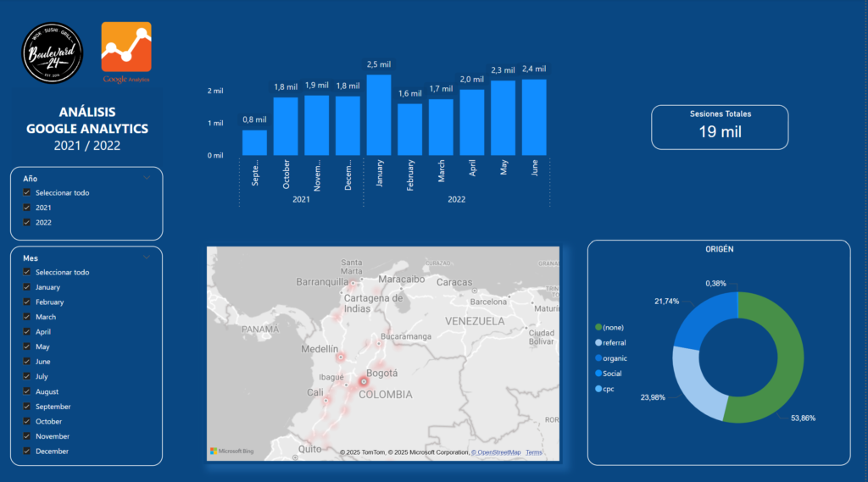Screen dimensions: 868x482
Task: Click the '0,8 mil' data label
Action: point(254,119)
